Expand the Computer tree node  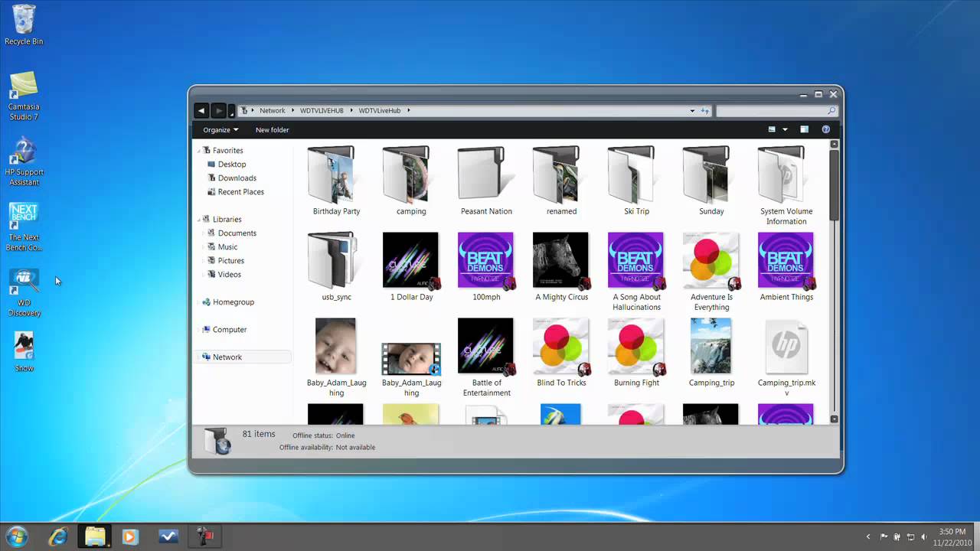click(200, 330)
